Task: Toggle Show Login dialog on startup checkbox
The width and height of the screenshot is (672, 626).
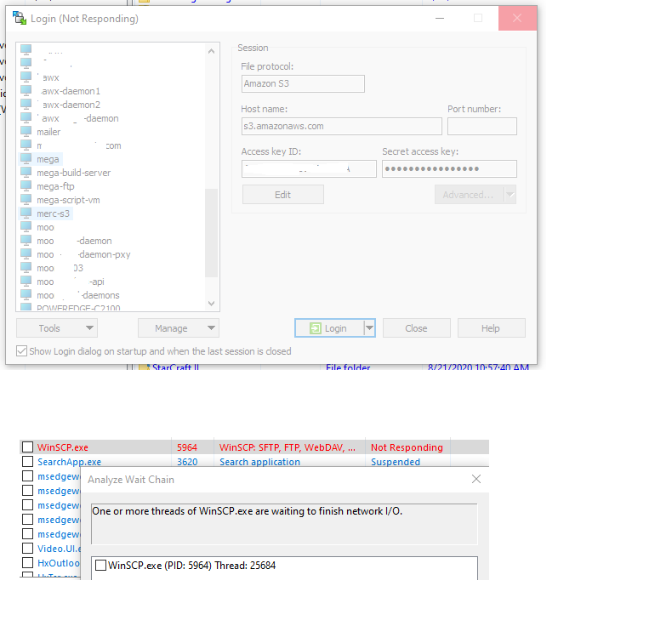Action: click(21, 351)
